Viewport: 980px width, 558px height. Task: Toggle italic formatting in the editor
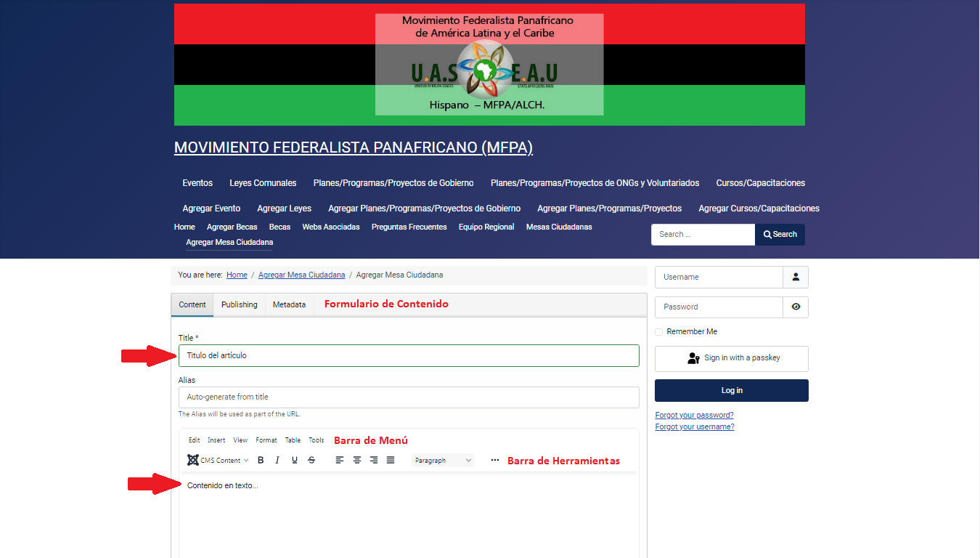pos(277,461)
